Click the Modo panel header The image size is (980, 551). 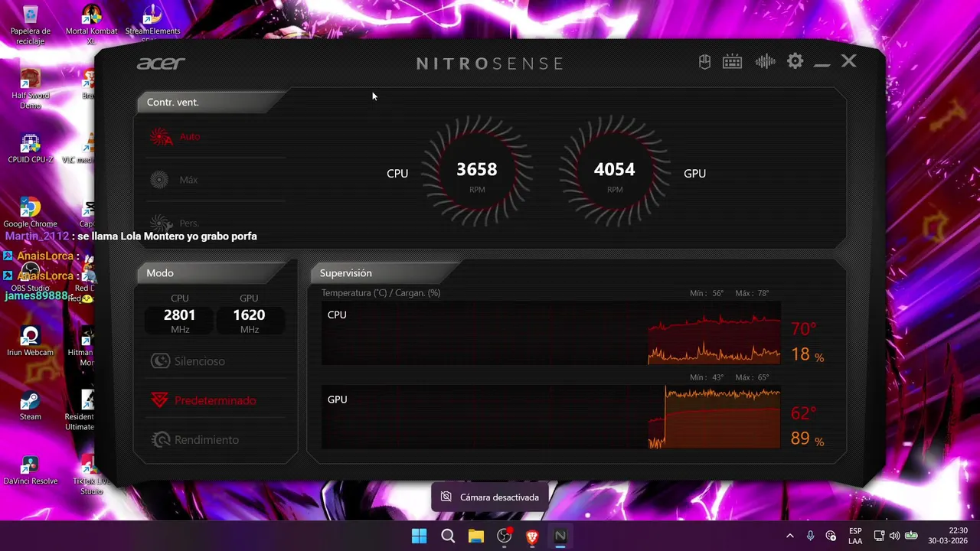(x=214, y=273)
